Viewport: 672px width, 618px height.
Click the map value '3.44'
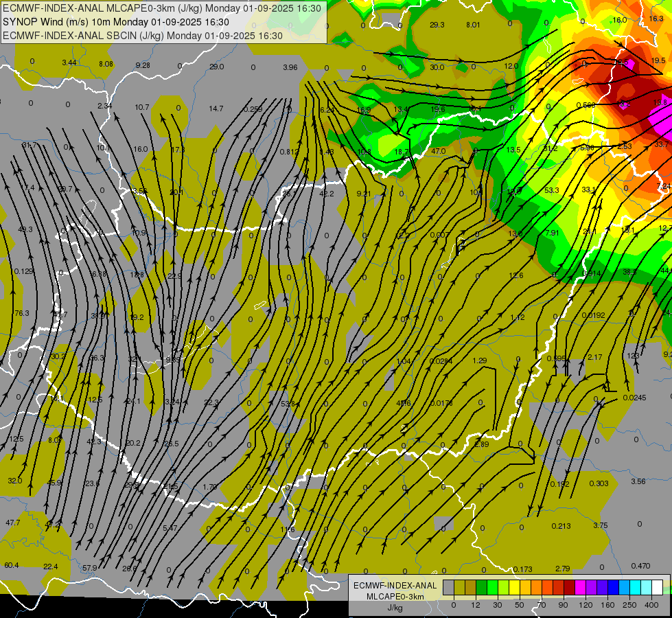(69, 62)
